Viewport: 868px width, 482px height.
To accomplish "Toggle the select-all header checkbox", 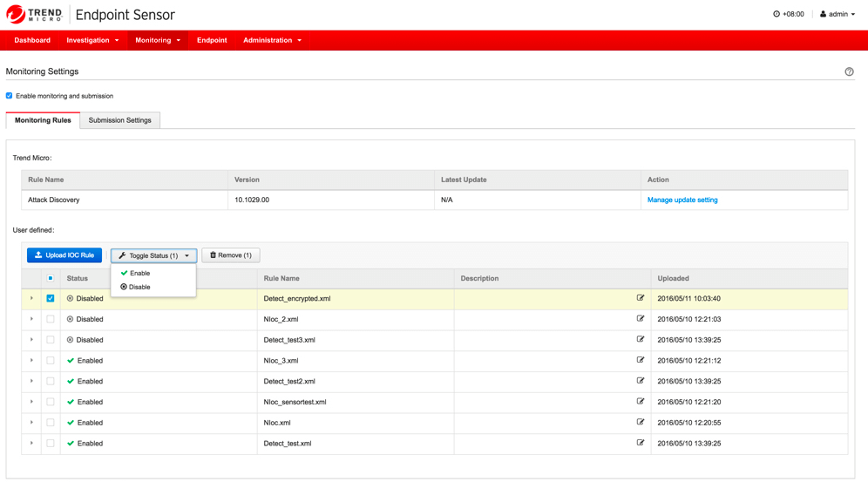I will 51,279.
